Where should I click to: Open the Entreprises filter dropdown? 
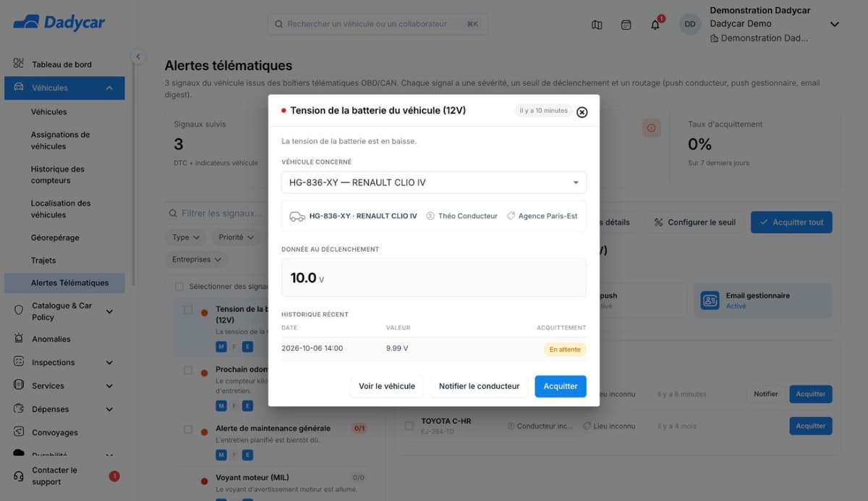coord(196,258)
